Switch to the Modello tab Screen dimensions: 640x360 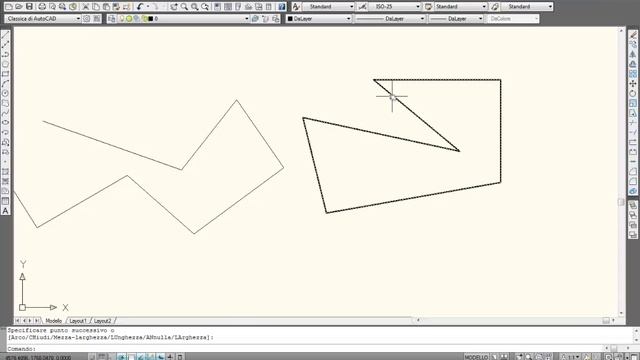53,321
